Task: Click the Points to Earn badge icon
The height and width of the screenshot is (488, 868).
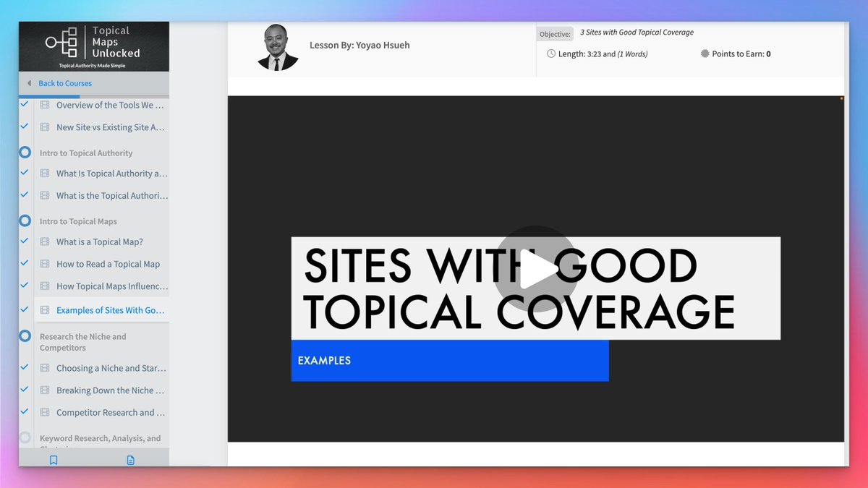Action: [x=705, y=53]
